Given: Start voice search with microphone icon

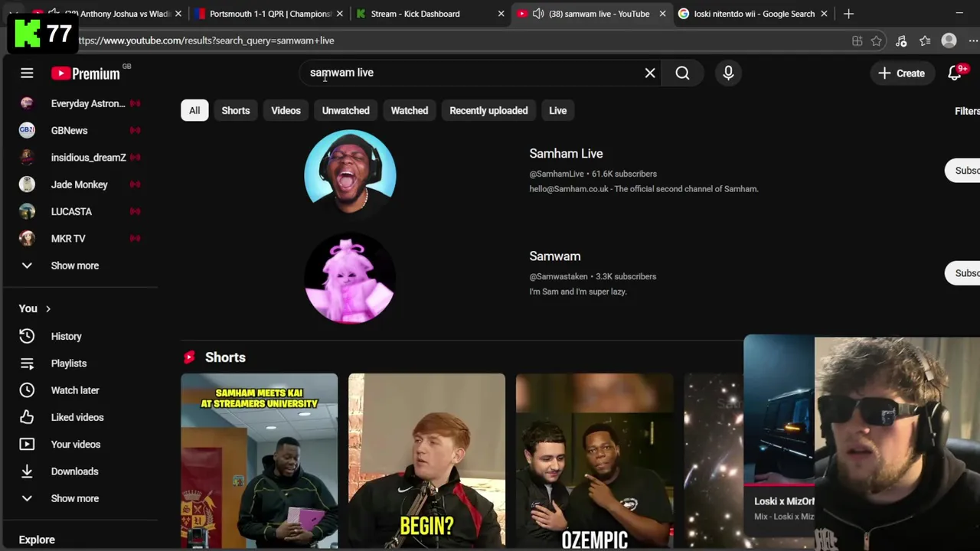Looking at the screenshot, I should tap(728, 73).
